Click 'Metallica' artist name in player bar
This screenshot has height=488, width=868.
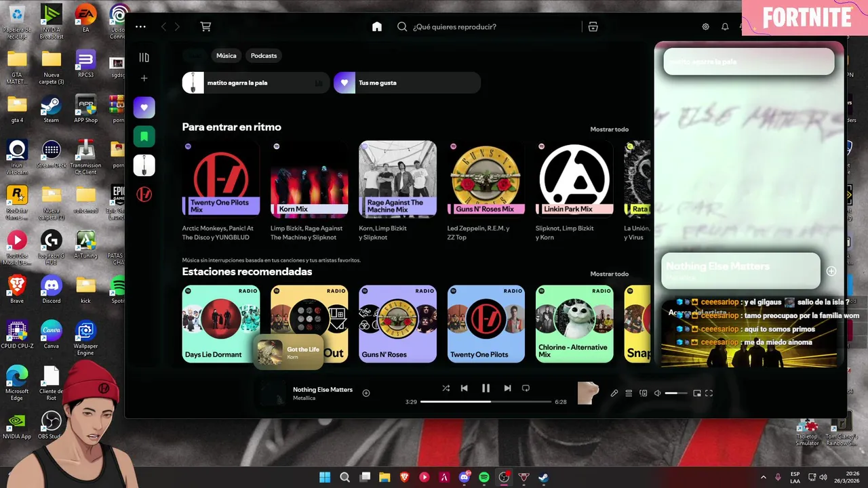tap(304, 398)
